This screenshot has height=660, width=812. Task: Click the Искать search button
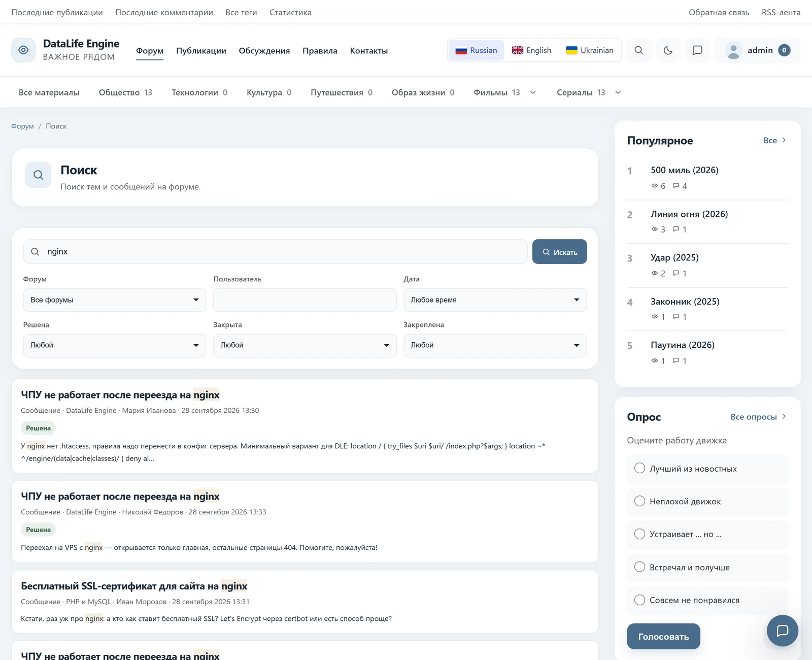559,252
